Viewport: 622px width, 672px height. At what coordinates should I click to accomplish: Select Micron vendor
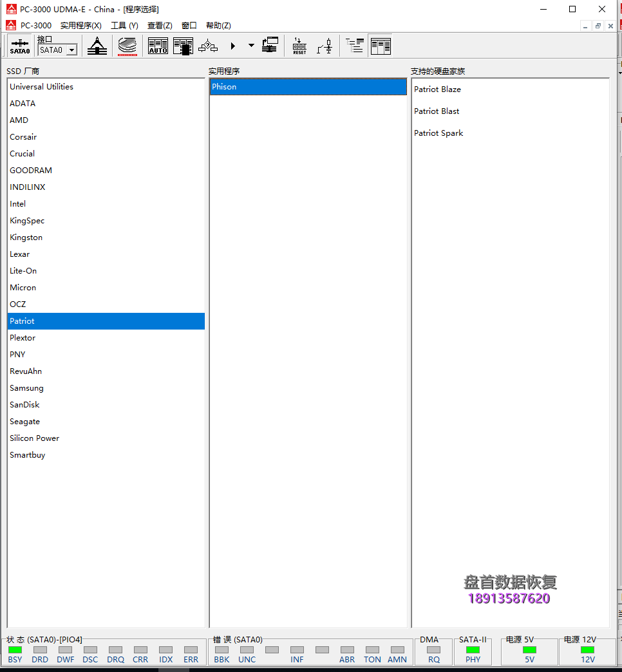tap(106, 287)
